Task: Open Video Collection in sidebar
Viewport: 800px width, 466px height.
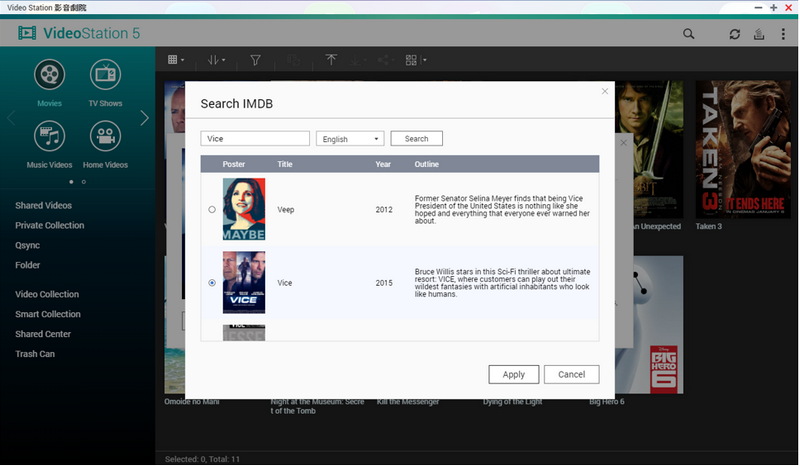Action: click(x=47, y=294)
